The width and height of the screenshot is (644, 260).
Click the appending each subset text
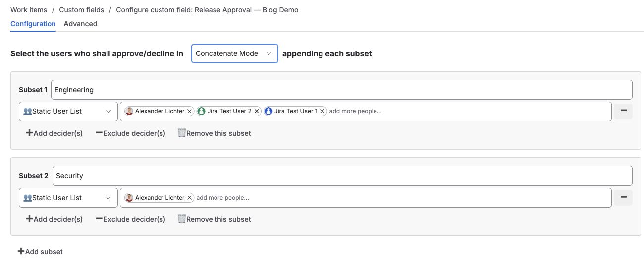(x=327, y=53)
